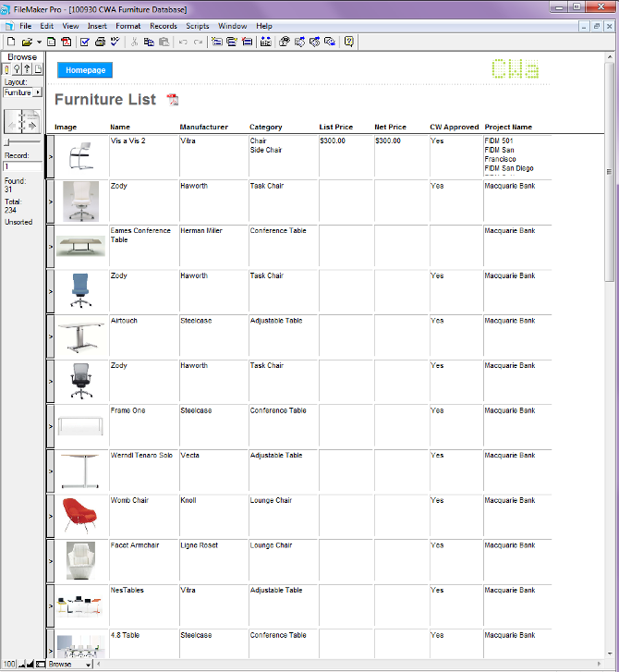Click the Paste clipboard icon

click(x=164, y=42)
